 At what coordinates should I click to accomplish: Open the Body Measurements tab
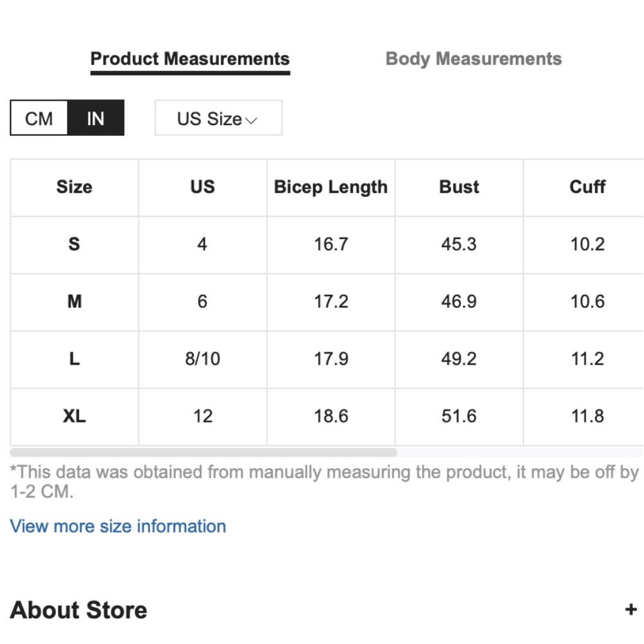tap(473, 59)
